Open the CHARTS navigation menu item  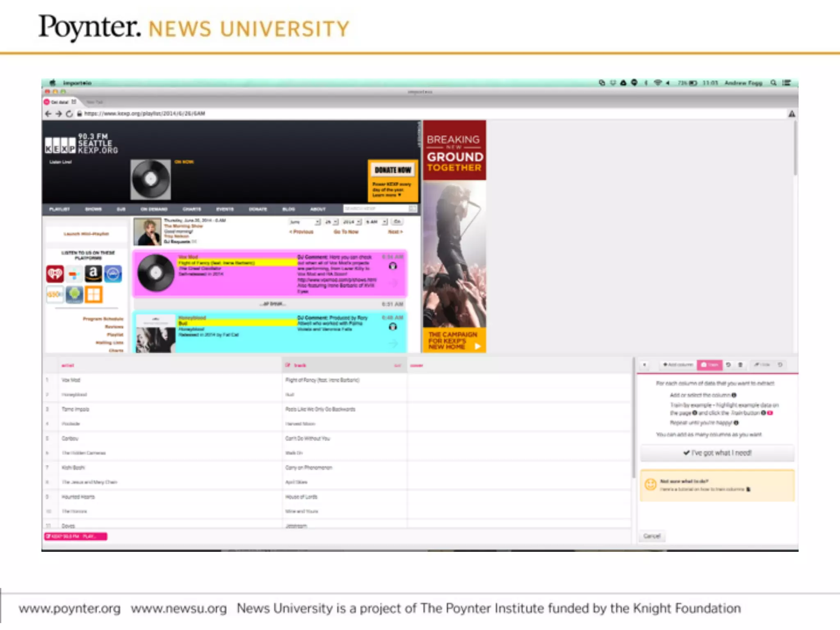[x=192, y=209]
